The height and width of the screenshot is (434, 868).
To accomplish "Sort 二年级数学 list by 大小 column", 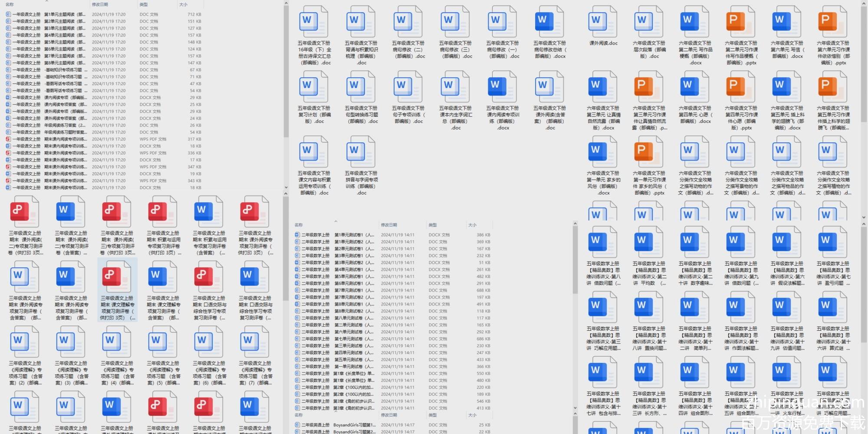I will [x=473, y=225].
